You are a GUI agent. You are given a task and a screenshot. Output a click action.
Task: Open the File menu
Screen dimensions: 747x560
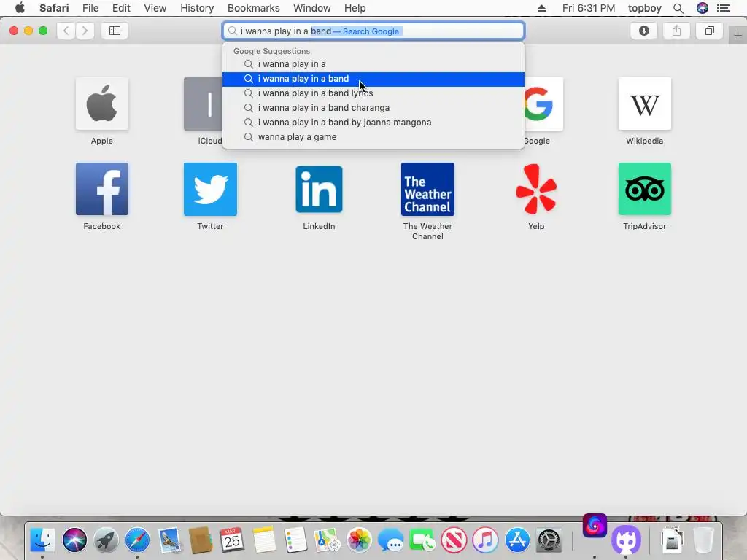[x=90, y=8]
